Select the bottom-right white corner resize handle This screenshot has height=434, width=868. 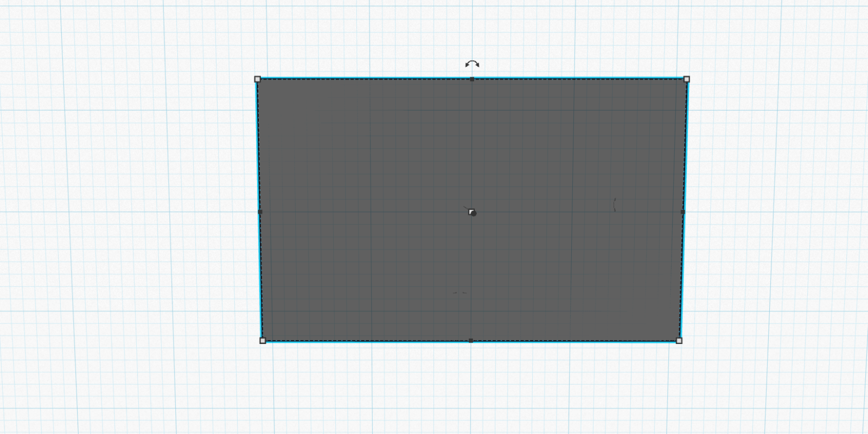pyautogui.click(x=679, y=341)
